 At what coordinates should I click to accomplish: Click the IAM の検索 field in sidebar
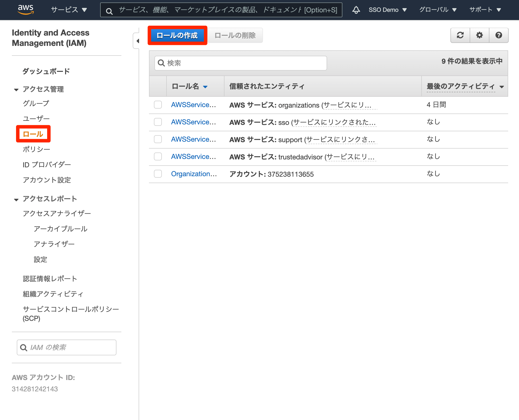(x=67, y=347)
